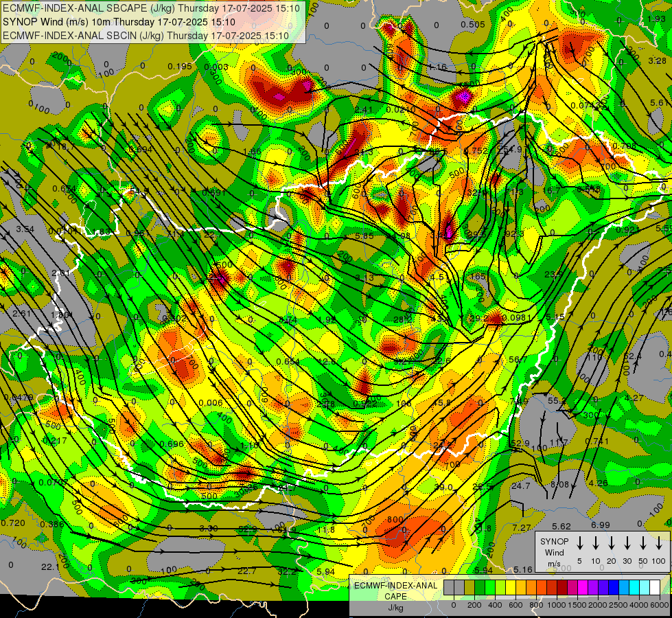672x618 pixels.
Task: Click the 0.505 value on the map
Action: pos(473,25)
